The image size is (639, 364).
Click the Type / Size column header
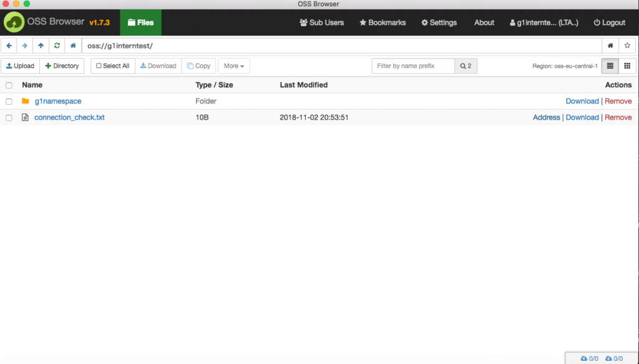pos(215,85)
